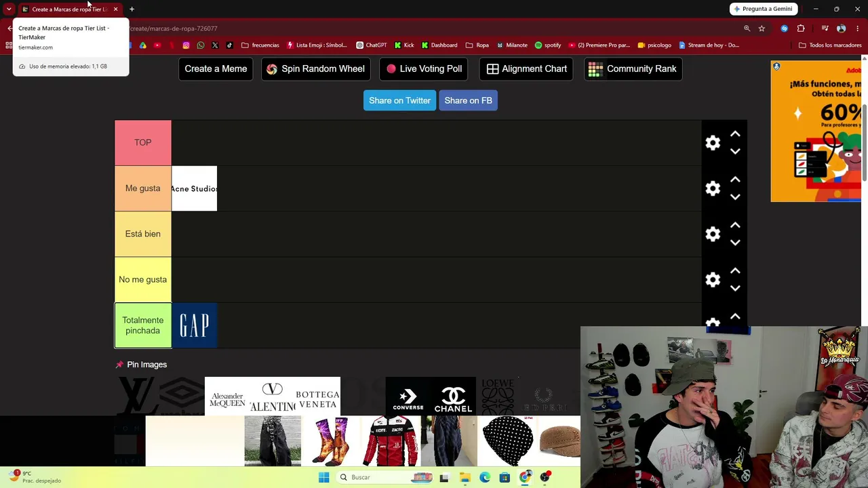Open settings gear for No me gusta tier

pyautogui.click(x=713, y=279)
